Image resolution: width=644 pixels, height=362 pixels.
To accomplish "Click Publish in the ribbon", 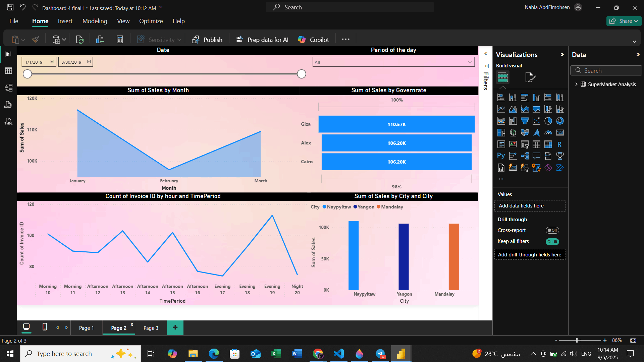I will pos(207,39).
